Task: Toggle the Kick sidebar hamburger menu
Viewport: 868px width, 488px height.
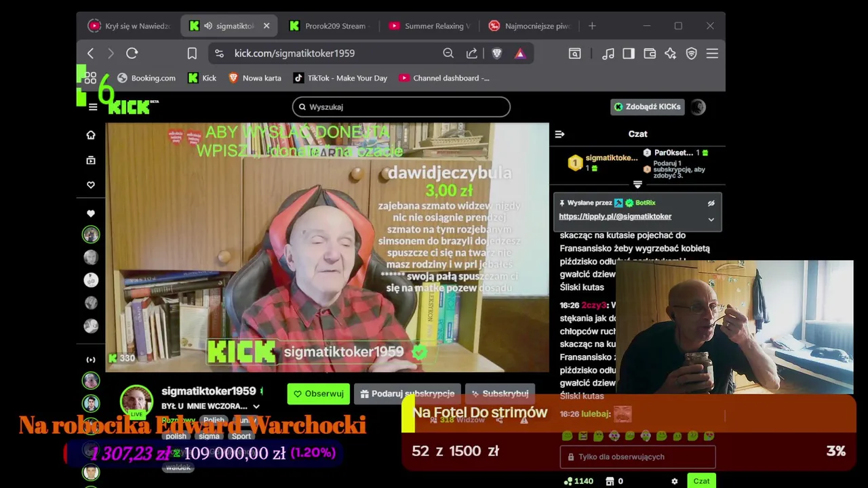Action: click(x=93, y=107)
